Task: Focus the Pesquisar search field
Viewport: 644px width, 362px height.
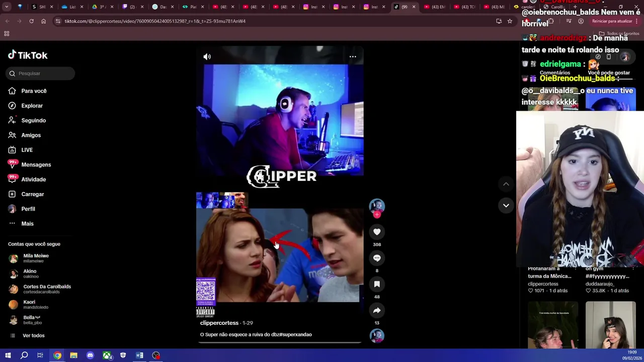Action: [x=40, y=73]
